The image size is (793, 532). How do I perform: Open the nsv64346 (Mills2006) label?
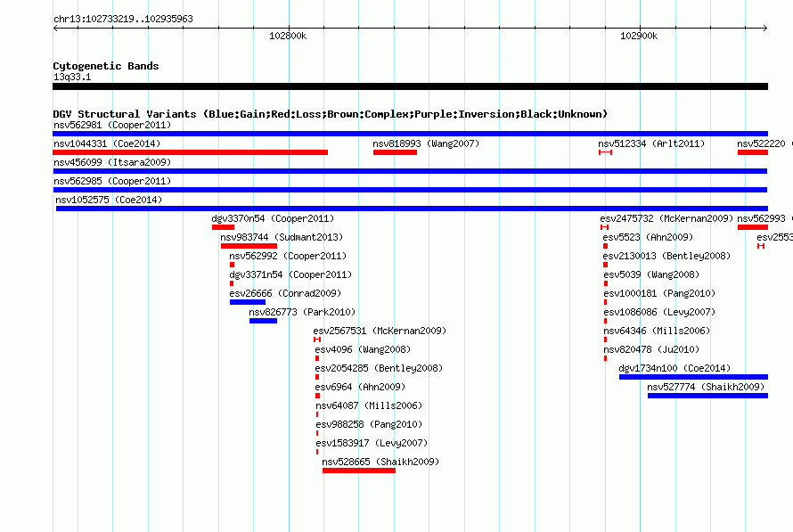(657, 331)
